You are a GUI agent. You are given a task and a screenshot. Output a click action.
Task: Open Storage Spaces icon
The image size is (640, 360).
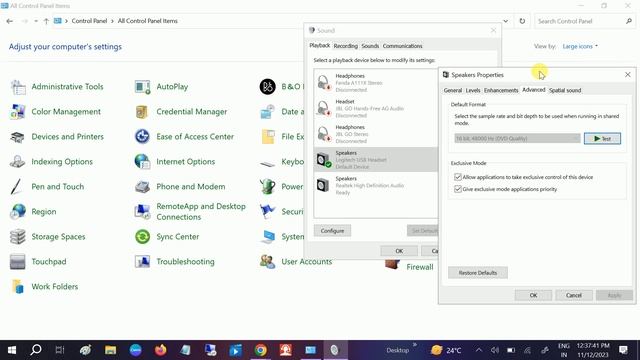[x=18, y=237]
